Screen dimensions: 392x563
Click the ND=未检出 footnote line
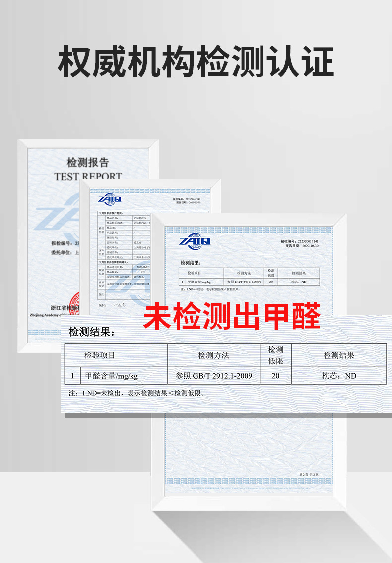pyautogui.click(x=137, y=393)
